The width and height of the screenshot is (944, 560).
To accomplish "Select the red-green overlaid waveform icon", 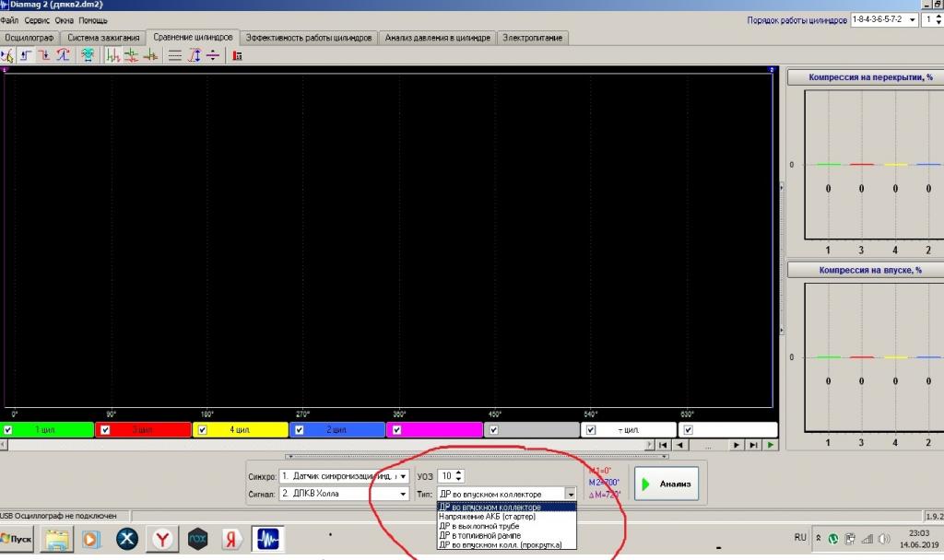I will [131, 56].
